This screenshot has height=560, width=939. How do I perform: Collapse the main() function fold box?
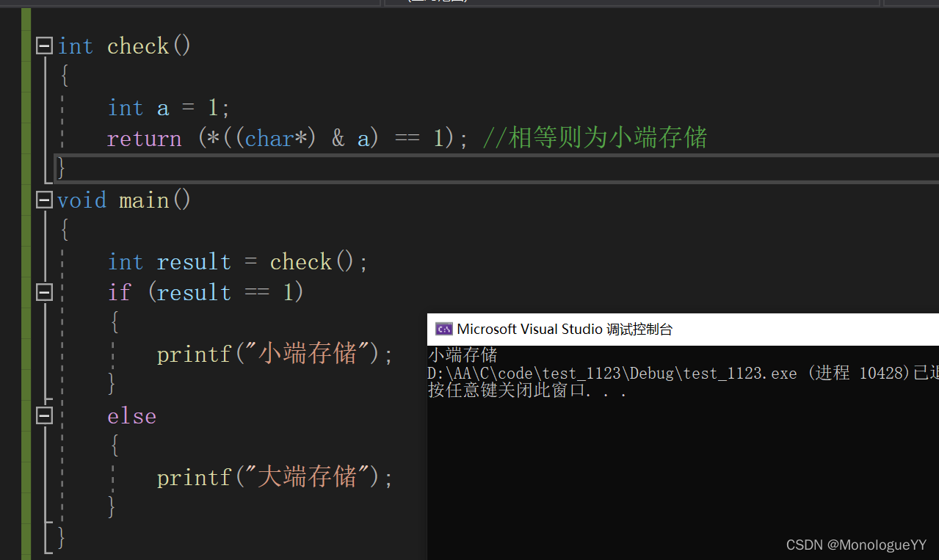tap(45, 200)
